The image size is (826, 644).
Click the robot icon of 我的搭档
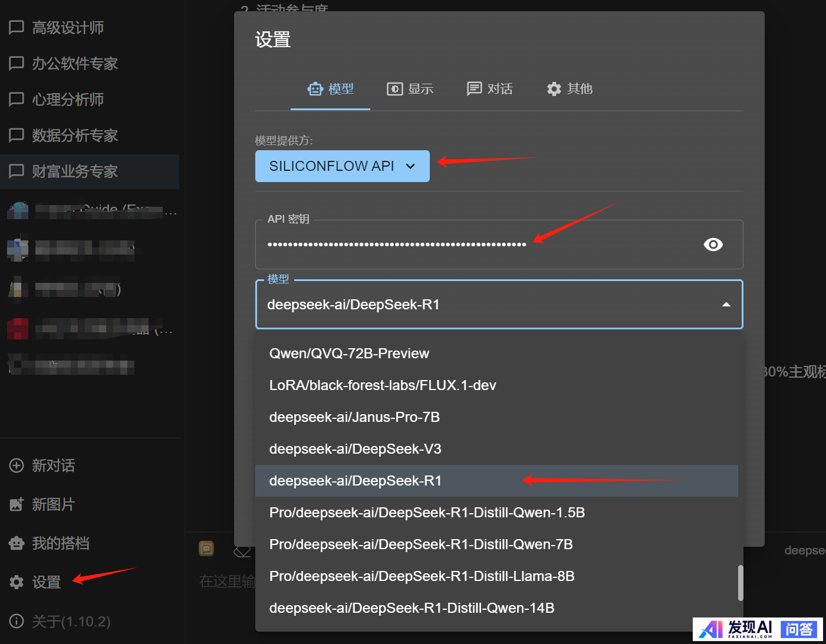tap(17, 543)
